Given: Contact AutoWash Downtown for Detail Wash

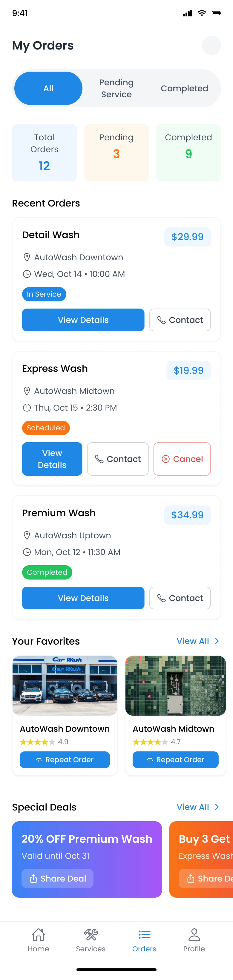Looking at the screenshot, I should 180,320.
